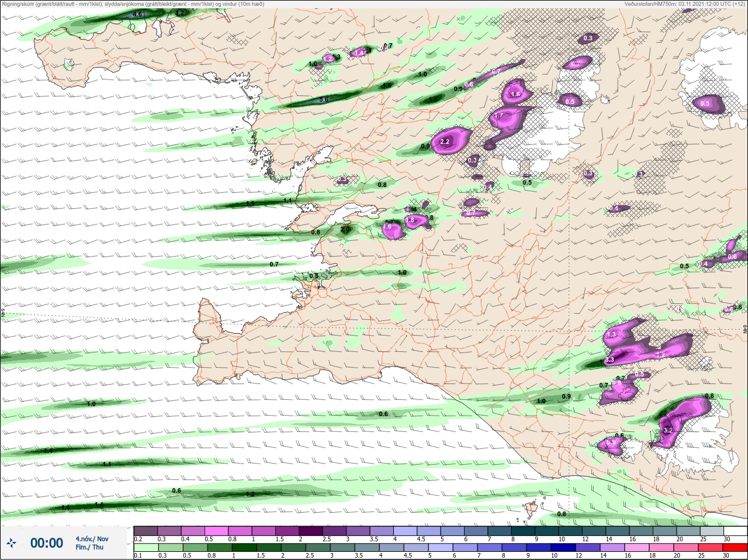The height and width of the screenshot is (560, 748).
Task: Pick the darkest green lower legend swatch at 1
Action: tap(244, 548)
